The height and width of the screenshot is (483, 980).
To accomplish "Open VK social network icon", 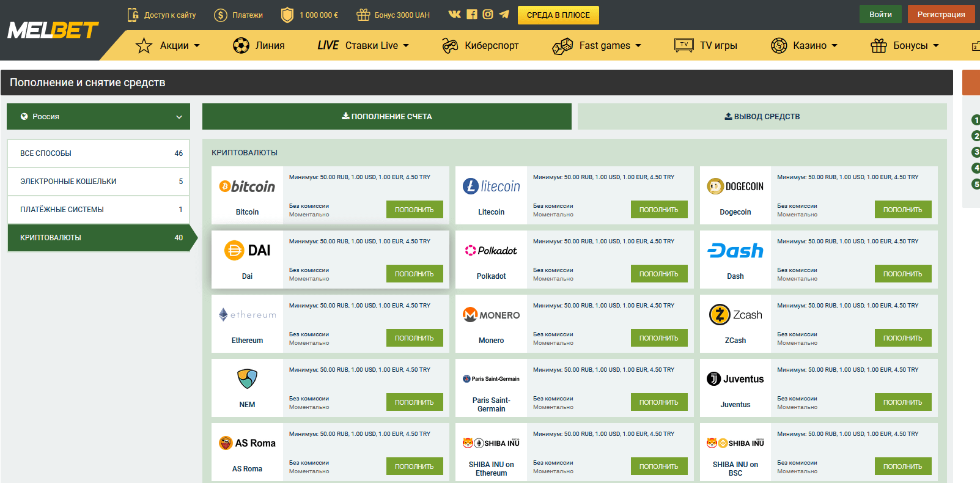I will click(455, 14).
